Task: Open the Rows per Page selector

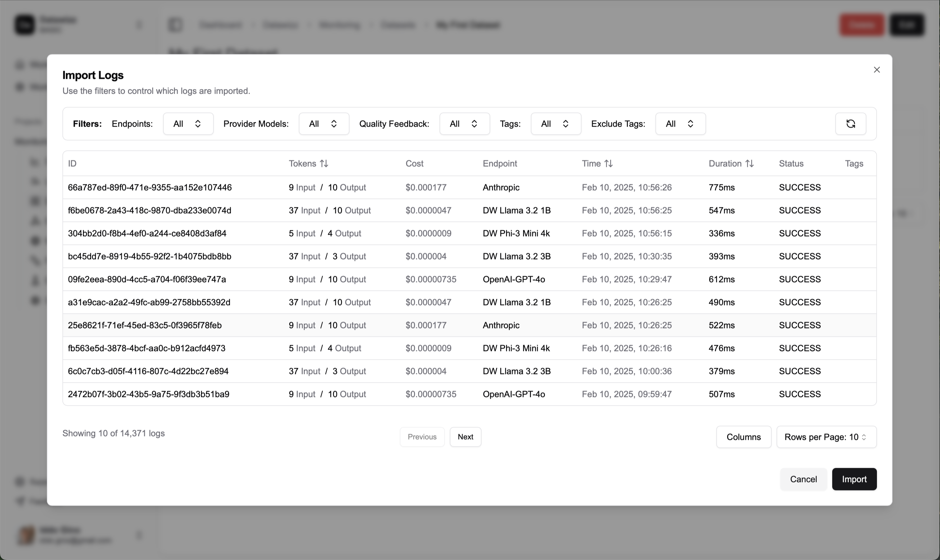Action: (826, 436)
